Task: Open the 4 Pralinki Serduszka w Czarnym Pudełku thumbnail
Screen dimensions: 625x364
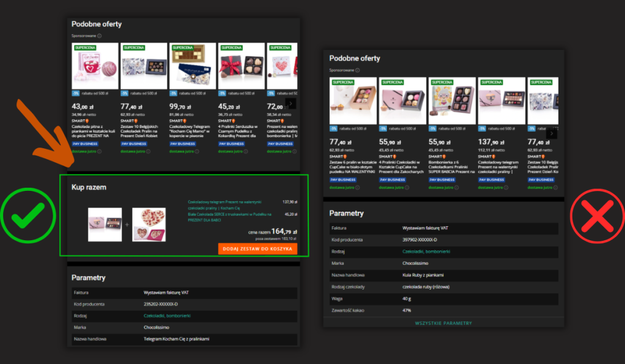Action: click(x=242, y=66)
